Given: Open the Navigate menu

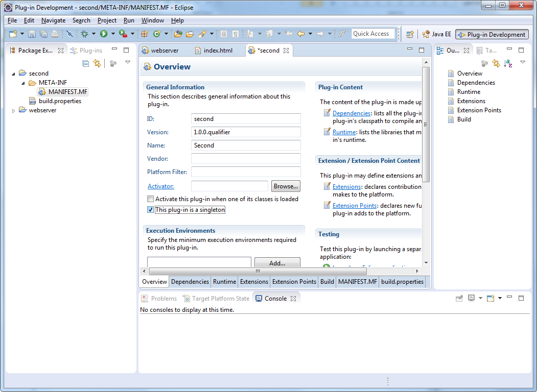Looking at the screenshot, I should pyautogui.click(x=54, y=20).
